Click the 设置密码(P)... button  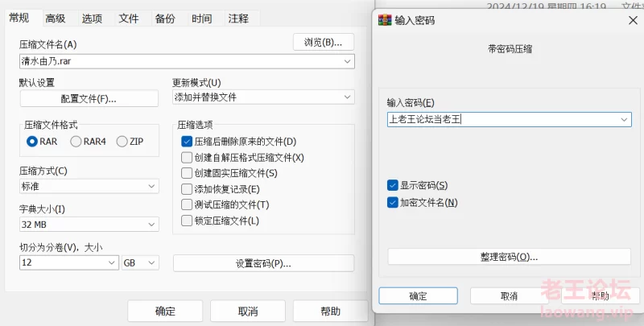tap(264, 263)
